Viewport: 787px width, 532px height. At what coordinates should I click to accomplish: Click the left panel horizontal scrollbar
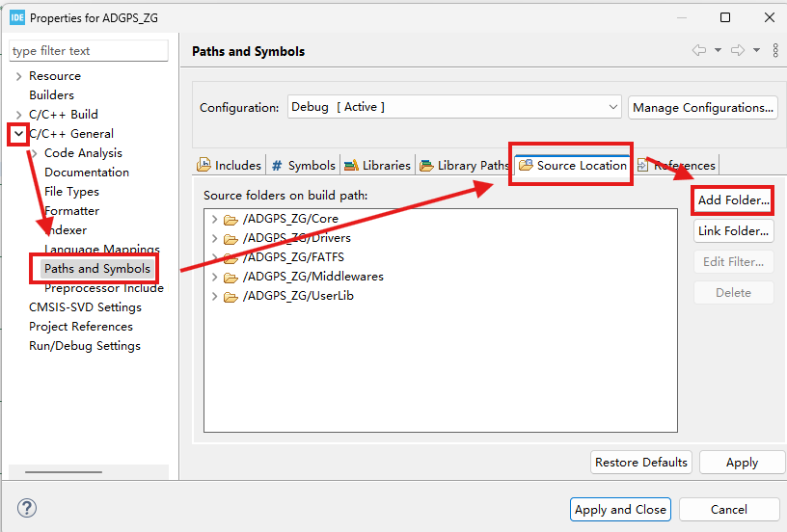click(x=64, y=472)
